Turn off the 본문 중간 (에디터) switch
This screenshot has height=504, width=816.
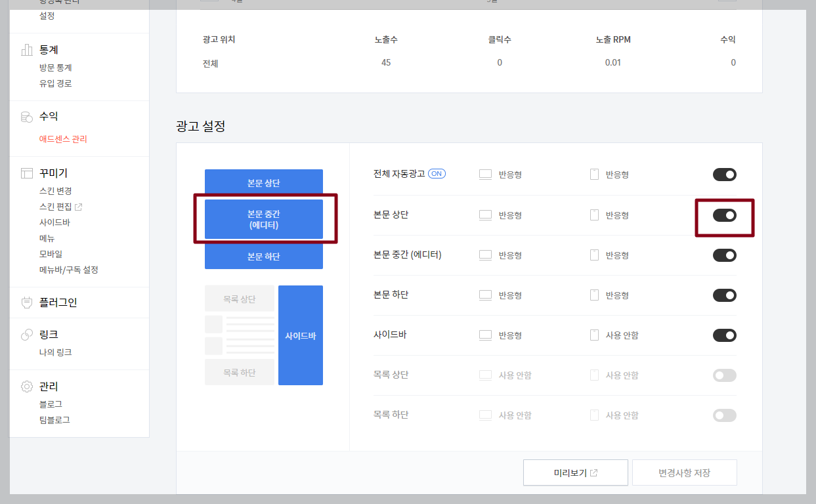tap(725, 255)
